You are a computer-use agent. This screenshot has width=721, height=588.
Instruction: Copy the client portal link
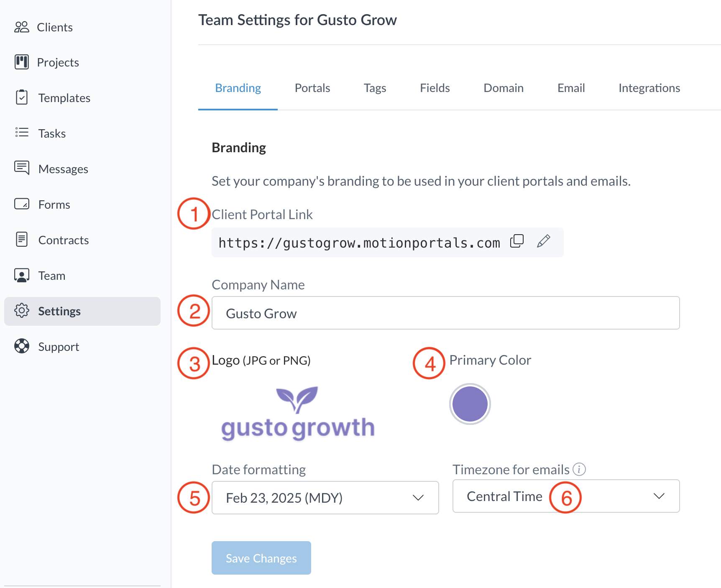(x=517, y=241)
